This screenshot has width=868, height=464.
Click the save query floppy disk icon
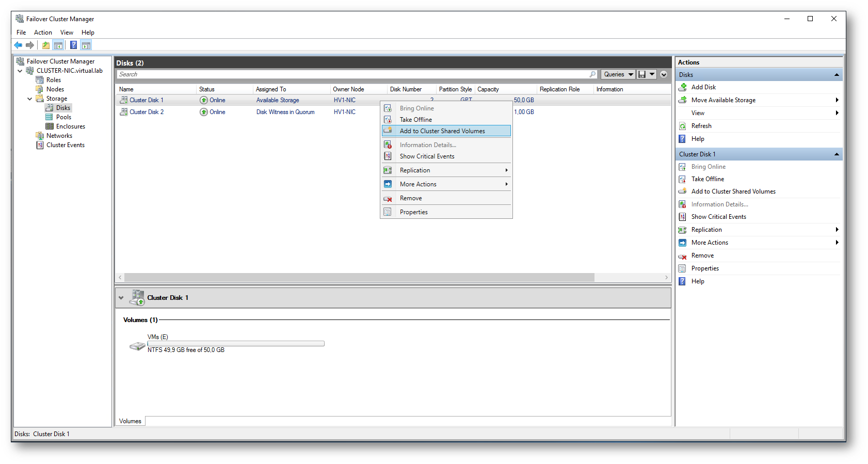[x=642, y=74]
